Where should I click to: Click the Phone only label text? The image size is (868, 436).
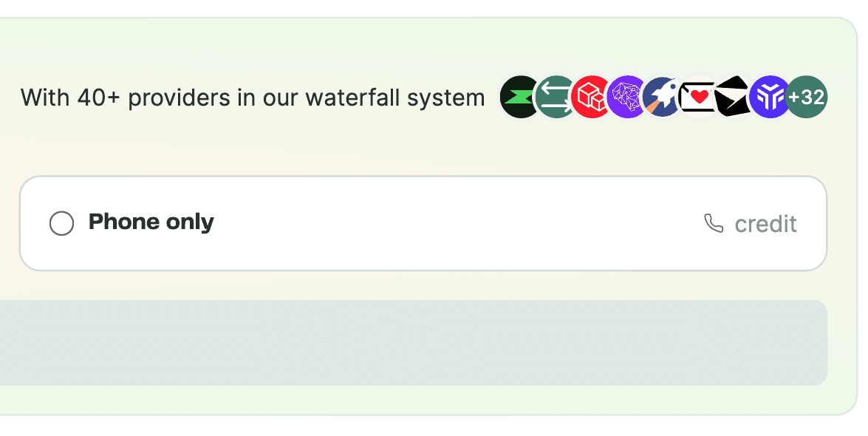tap(151, 222)
